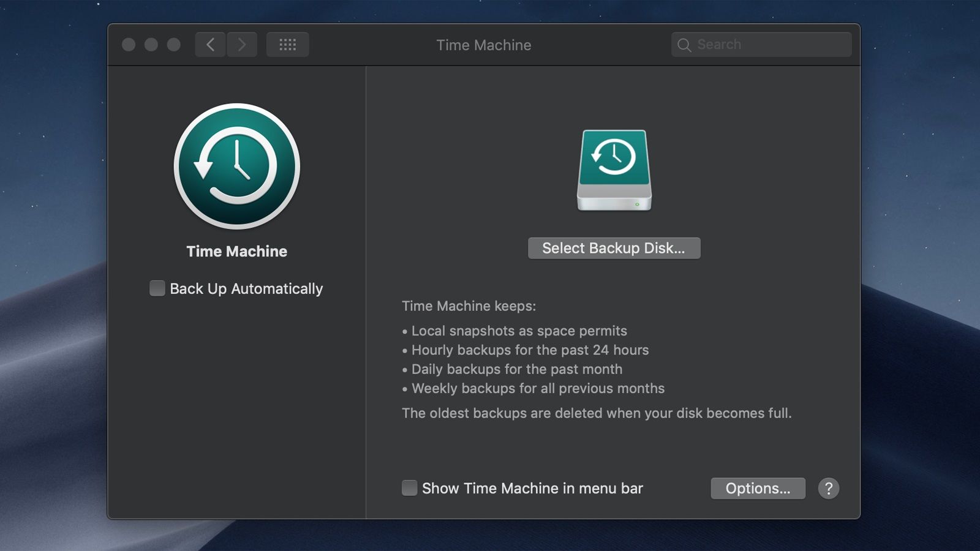Toggle Show Time Machine in menu bar

tap(409, 488)
